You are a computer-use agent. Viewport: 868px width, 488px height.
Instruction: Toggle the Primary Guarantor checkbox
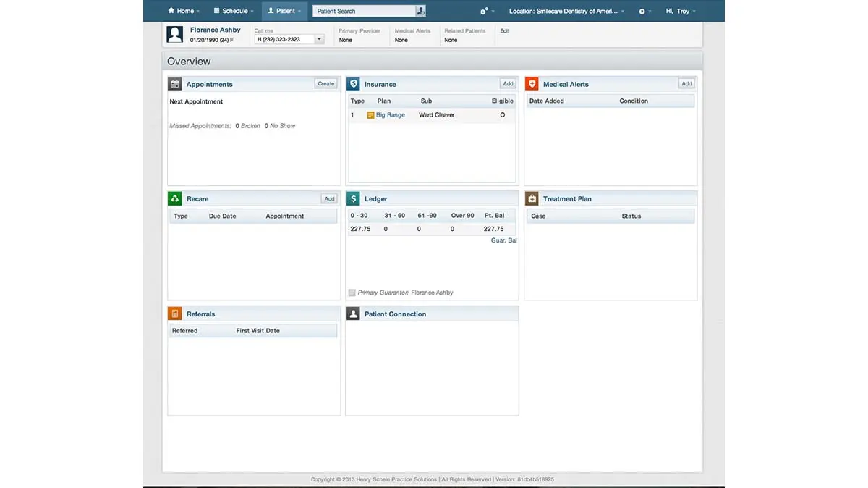(352, 292)
